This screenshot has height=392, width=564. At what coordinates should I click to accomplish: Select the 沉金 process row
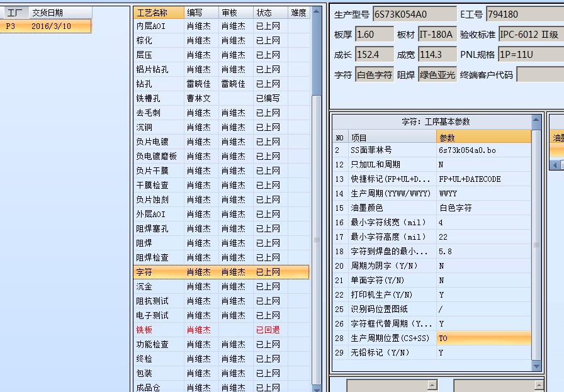tap(221, 286)
